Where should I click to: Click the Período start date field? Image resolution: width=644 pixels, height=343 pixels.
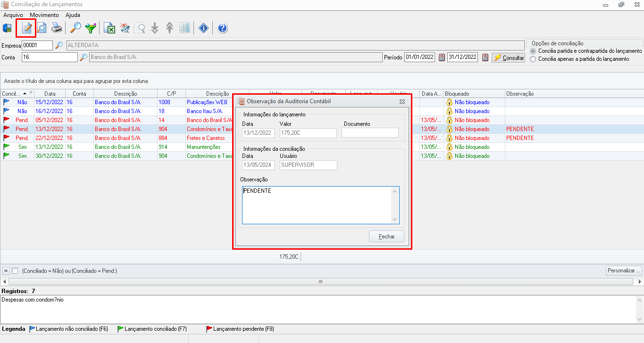420,57
